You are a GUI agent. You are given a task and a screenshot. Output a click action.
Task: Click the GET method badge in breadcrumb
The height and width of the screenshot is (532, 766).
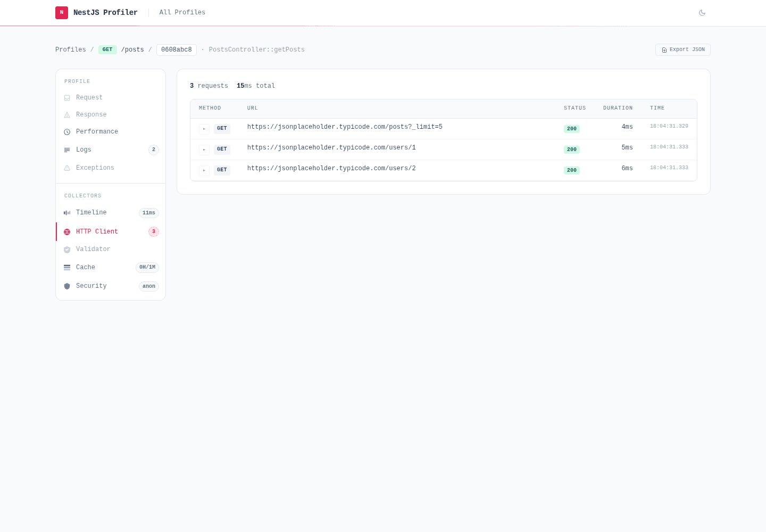(107, 49)
